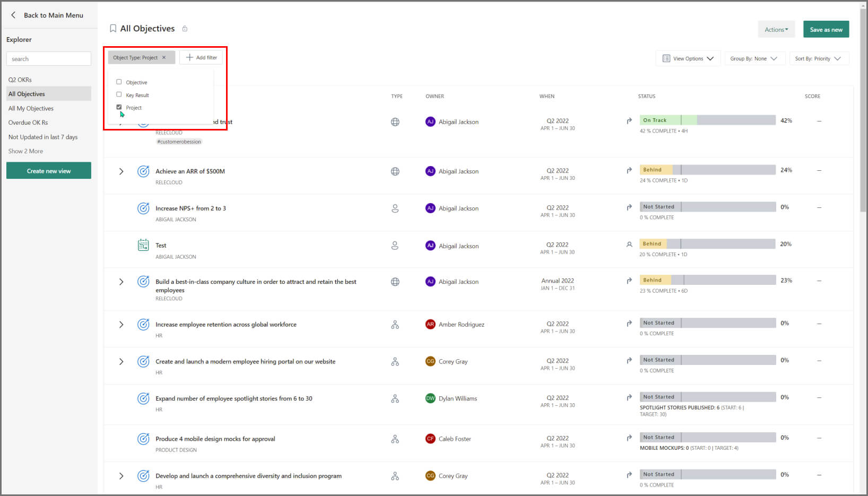This screenshot has height=496, width=868.
Task: Open the Produce 4 mobile design mocks item
Action: [215, 439]
